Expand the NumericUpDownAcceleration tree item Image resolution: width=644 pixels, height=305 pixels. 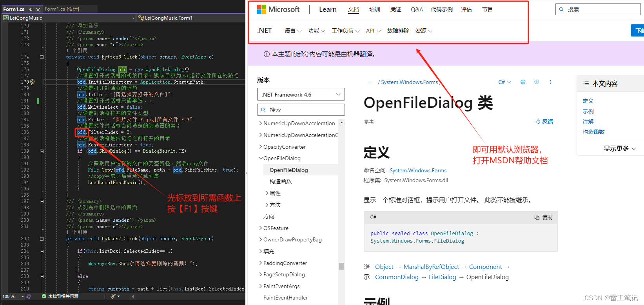pos(261,123)
